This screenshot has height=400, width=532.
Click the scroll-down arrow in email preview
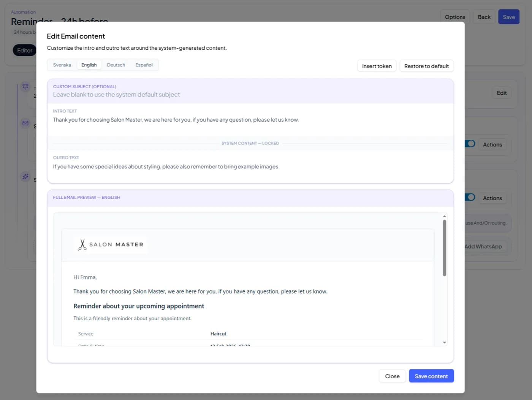[x=444, y=342]
